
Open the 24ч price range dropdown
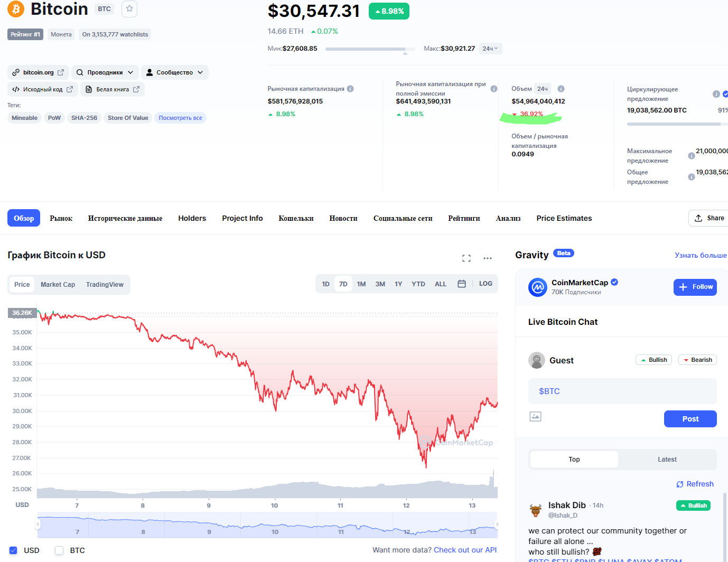point(490,49)
